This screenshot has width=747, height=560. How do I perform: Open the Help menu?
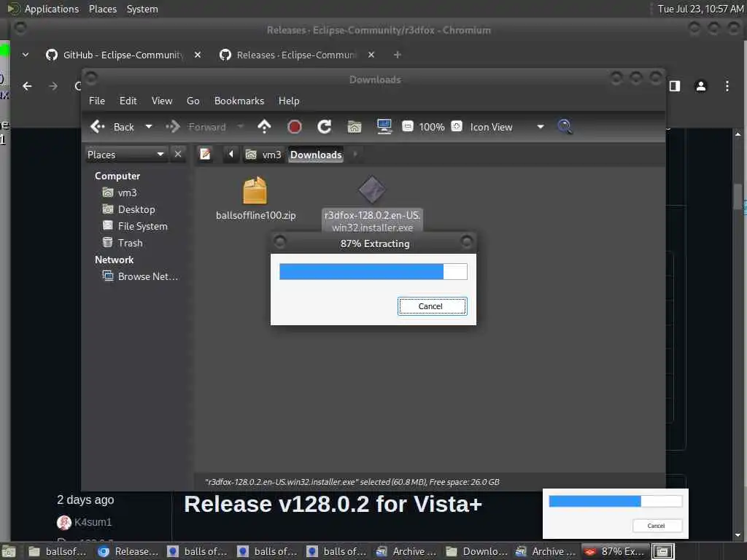coord(289,101)
